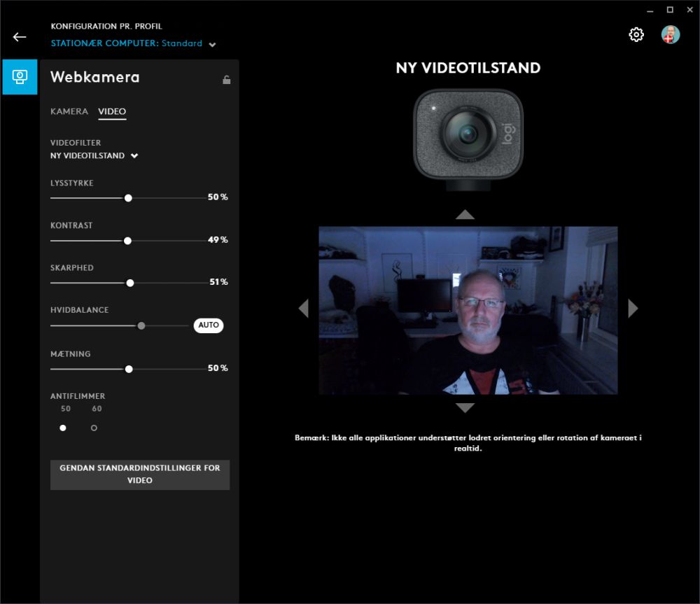Click the live webcam preview image
700x604 pixels.
pos(468,310)
